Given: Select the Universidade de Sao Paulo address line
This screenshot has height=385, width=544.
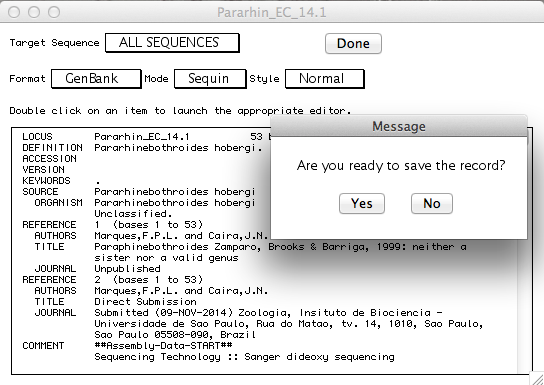Looking at the screenshot, I should coord(289,324).
